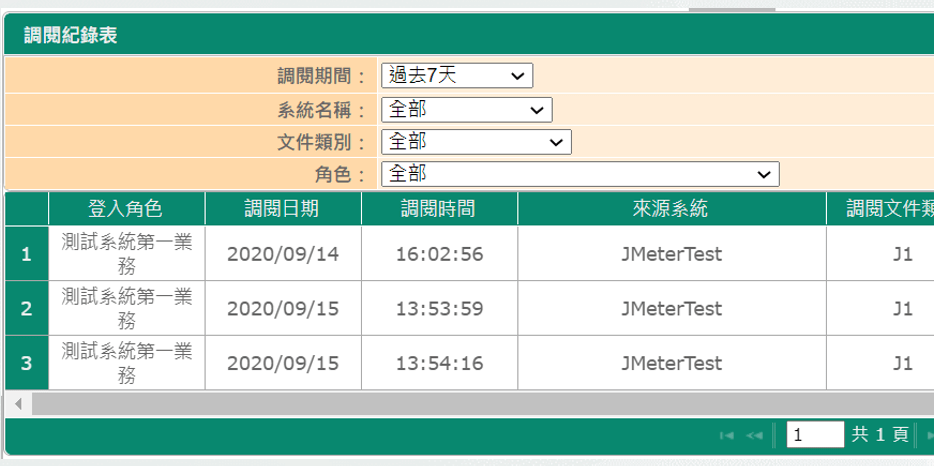This screenshot has height=466, width=934.
Task: Go to the first page of records
Action: [x=727, y=435]
